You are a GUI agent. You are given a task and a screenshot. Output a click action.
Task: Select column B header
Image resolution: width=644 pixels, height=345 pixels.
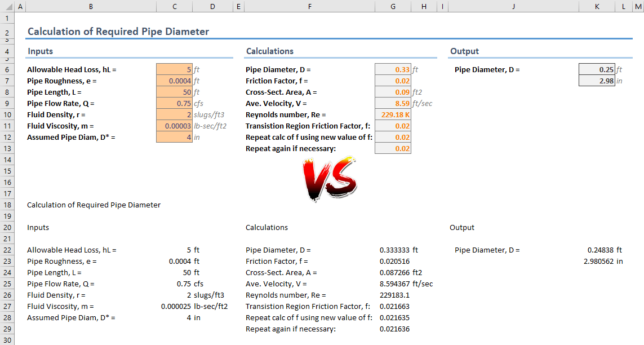pos(91,6)
